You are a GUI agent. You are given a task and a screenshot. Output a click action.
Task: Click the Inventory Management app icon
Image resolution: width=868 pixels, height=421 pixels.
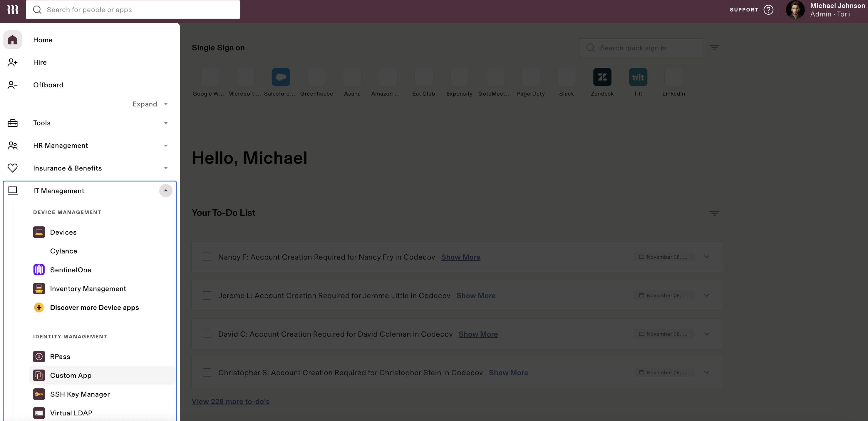coord(39,288)
